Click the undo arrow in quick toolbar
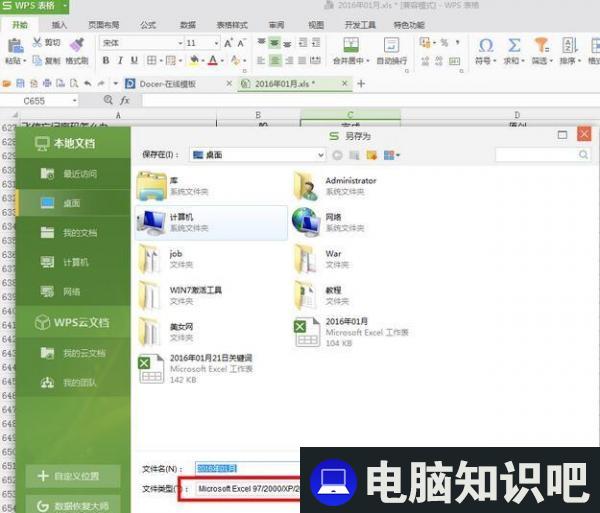 click(88, 83)
